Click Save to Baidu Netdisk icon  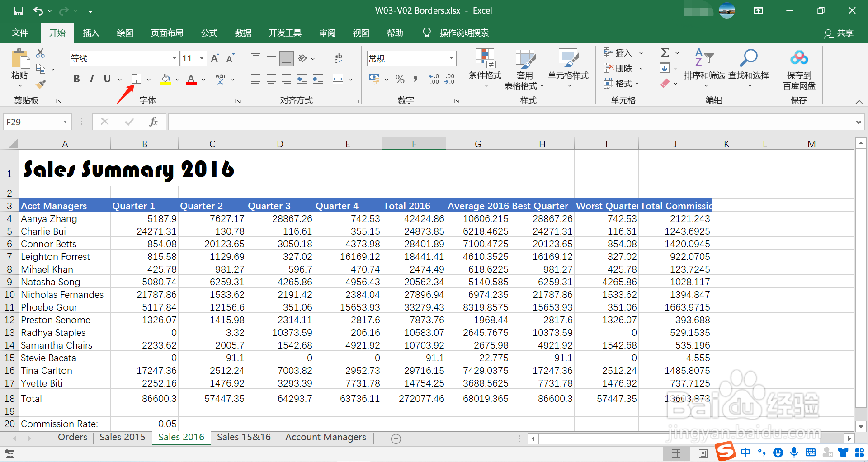click(x=799, y=69)
